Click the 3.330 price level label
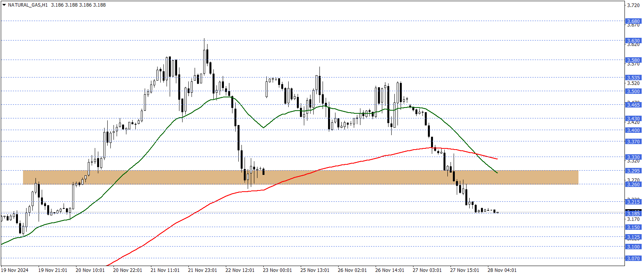Viewport: 644px width, 275px height. point(633,157)
